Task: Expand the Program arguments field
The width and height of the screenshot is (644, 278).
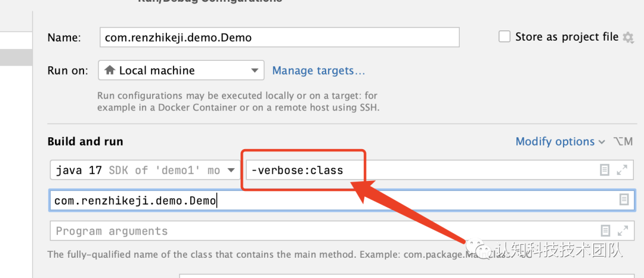Action: coord(622,231)
